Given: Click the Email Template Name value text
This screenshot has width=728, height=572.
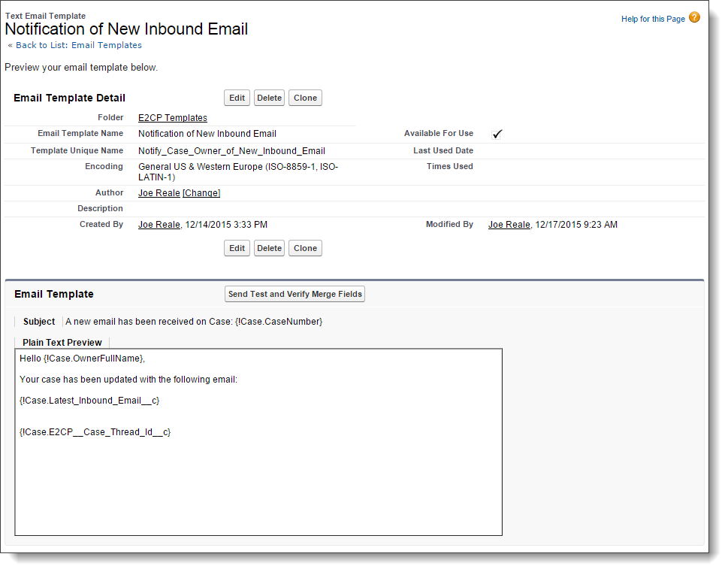Looking at the screenshot, I should click(207, 134).
